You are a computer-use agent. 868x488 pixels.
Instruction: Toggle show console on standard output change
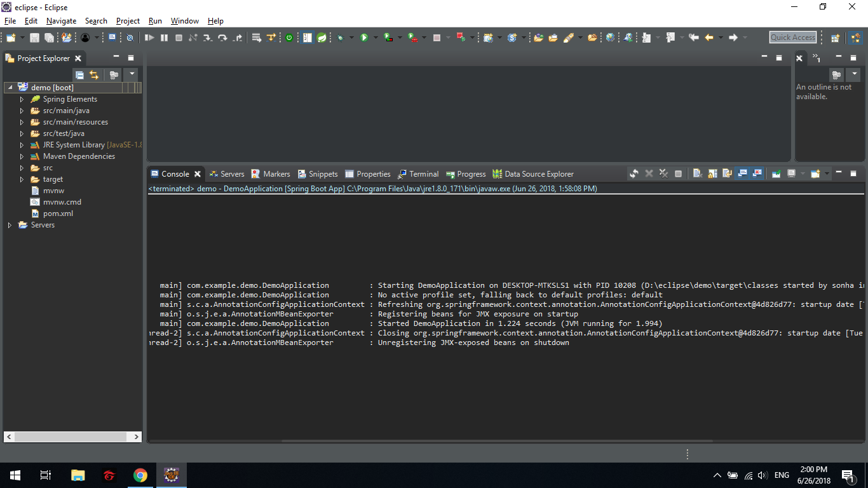[x=742, y=173]
